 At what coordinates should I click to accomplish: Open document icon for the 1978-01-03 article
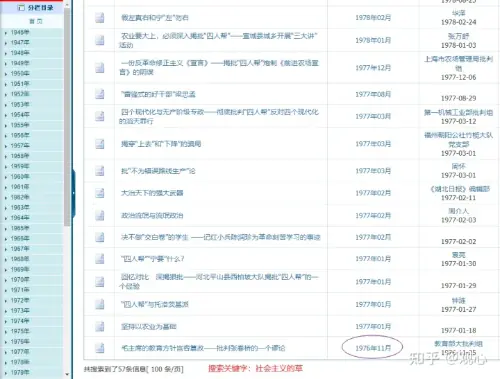[x=100, y=40]
